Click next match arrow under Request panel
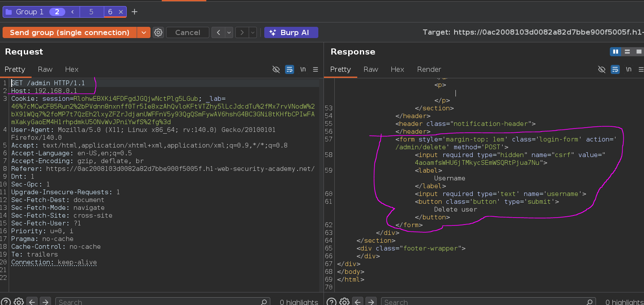The height and width of the screenshot is (305, 644). click(x=45, y=302)
